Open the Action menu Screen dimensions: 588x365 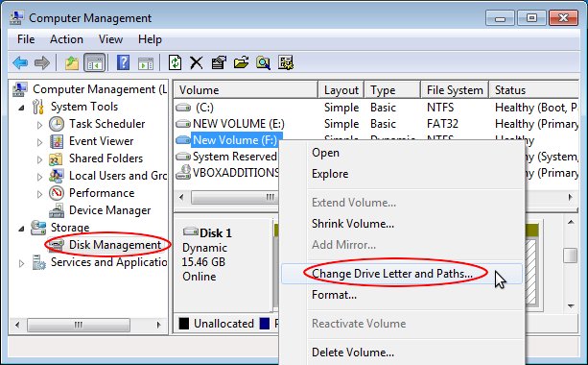(66, 39)
